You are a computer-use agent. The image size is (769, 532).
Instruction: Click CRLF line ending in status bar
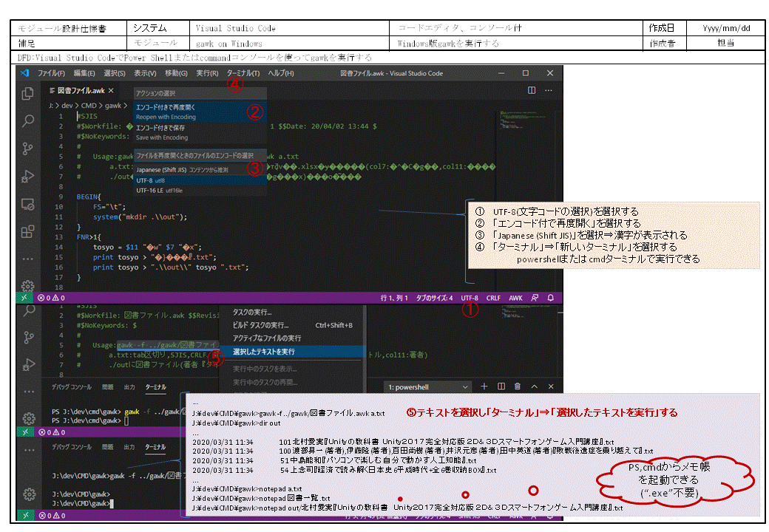493,298
